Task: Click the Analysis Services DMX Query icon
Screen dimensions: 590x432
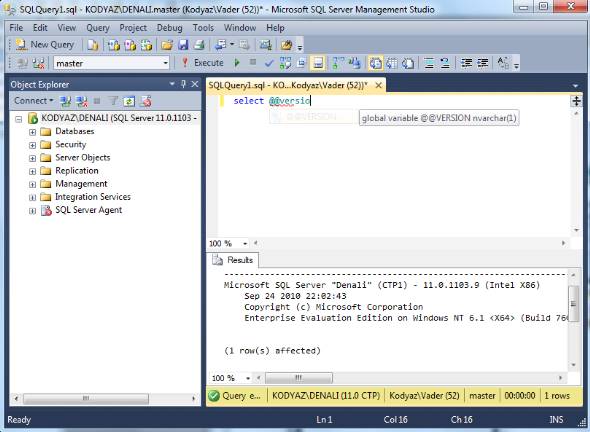Action: [130, 45]
